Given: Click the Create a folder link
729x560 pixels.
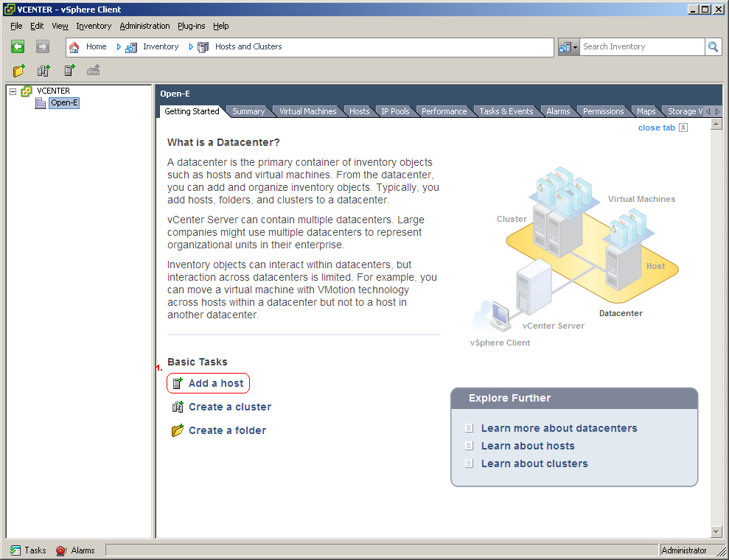Looking at the screenshot, I should click(227, 431).
